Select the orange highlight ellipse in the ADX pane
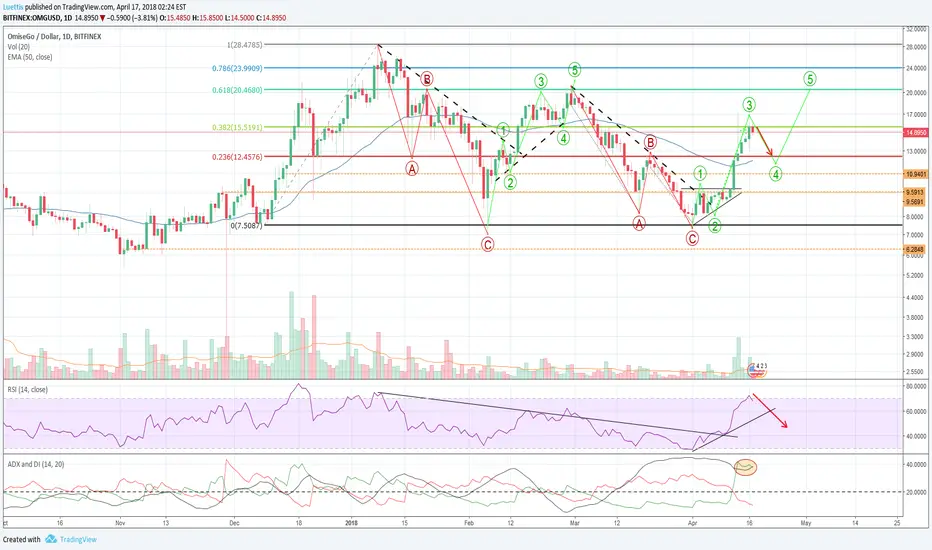The width and height of the screenshot is (932, 550). click(745, 467)
